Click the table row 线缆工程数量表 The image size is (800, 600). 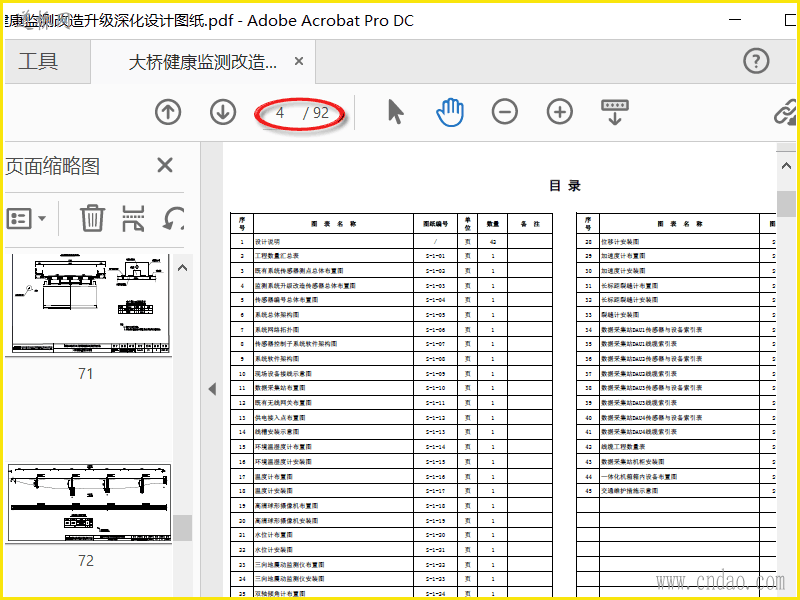pyautogui.click(x=676, y=446)
